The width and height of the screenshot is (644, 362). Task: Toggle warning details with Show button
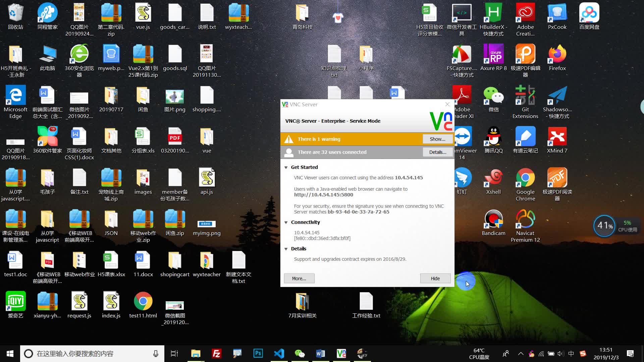coord(437,139)
